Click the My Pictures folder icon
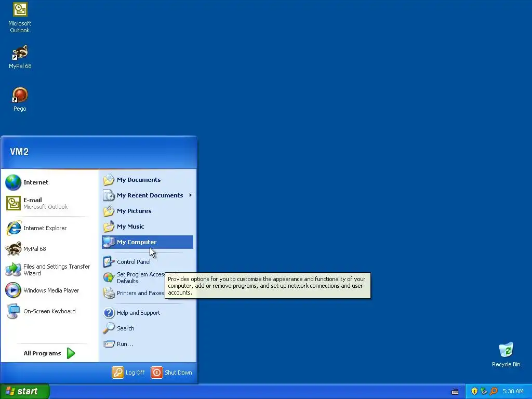The height and width of the screenshot is (399, 532). click(109, 211)
